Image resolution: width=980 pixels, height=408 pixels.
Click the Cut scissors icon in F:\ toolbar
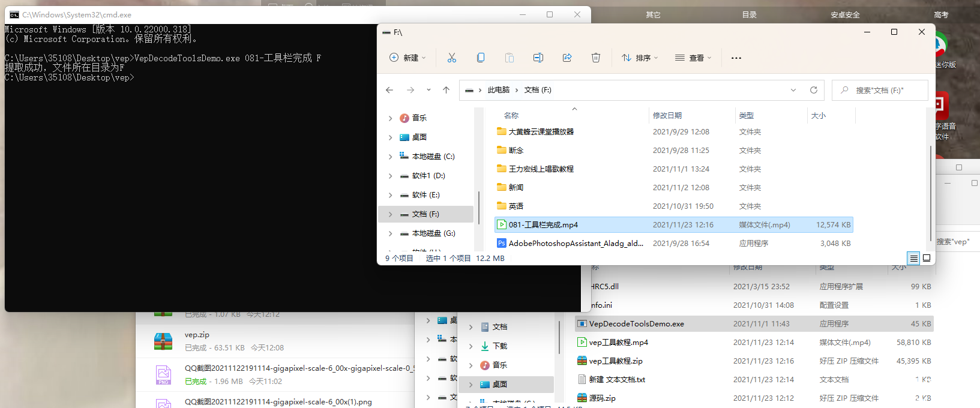tap(452, 58)
